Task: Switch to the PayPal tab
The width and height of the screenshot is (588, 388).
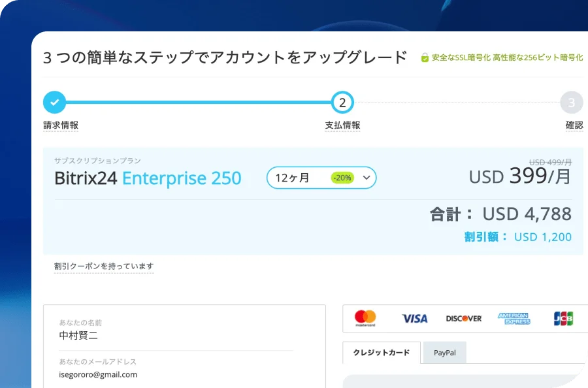Action: pyautogui.click(x=445, y=353)
